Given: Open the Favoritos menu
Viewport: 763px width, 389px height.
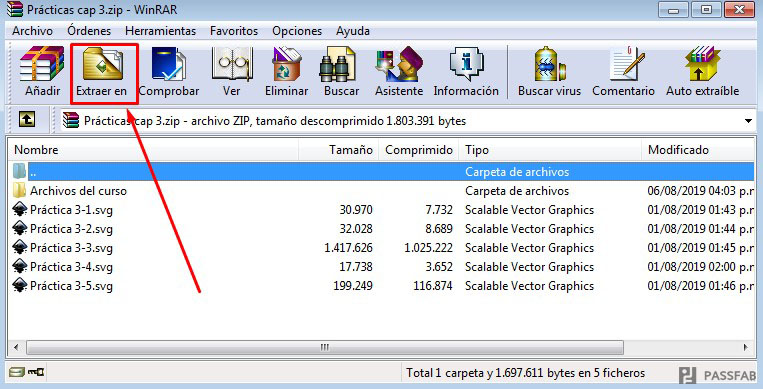Looking at the screenshot, I should click(234, 31).
